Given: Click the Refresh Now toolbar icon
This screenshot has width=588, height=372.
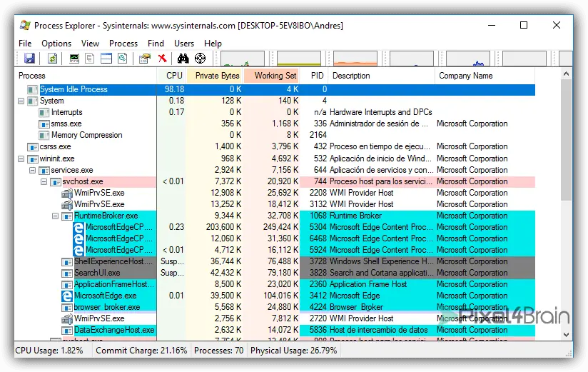Looking at the screenshot, I should pyautogui.click(x=52, y=58).
